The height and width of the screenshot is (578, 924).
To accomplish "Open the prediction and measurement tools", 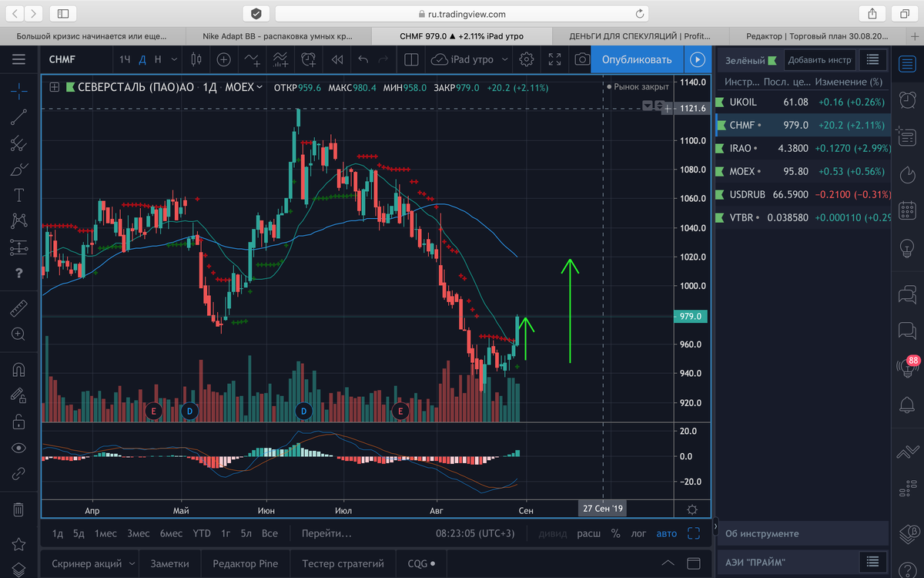I will 19,247.
